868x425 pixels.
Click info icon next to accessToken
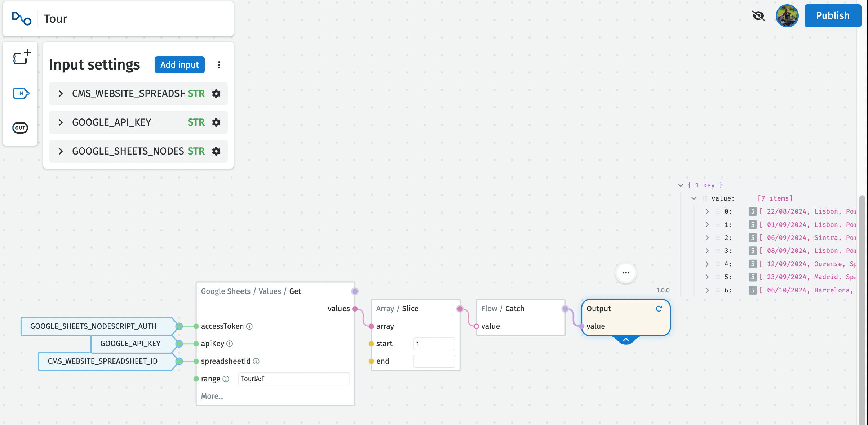tap(249, 326)
